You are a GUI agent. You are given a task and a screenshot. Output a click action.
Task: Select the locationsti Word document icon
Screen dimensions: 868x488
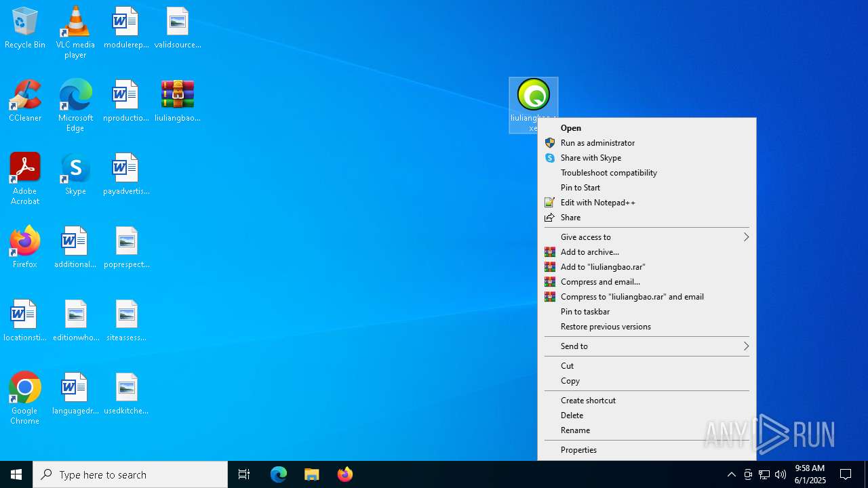coord(25,321)
